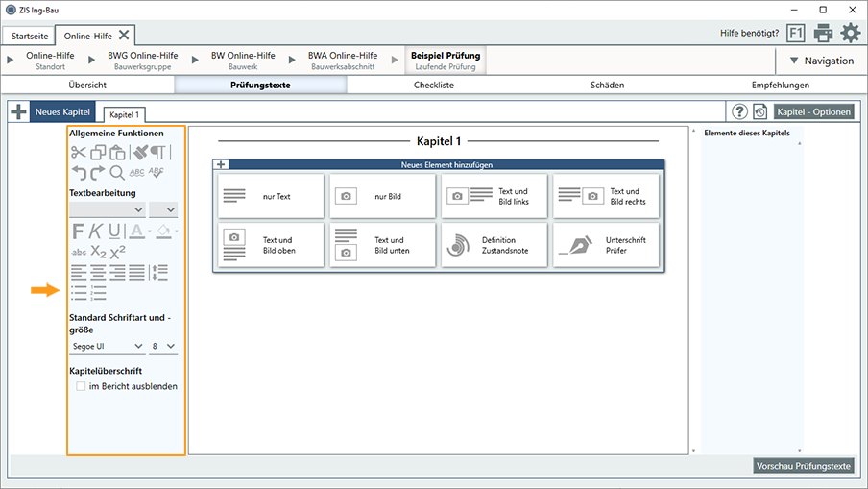Click the numbered list icon

98,292
